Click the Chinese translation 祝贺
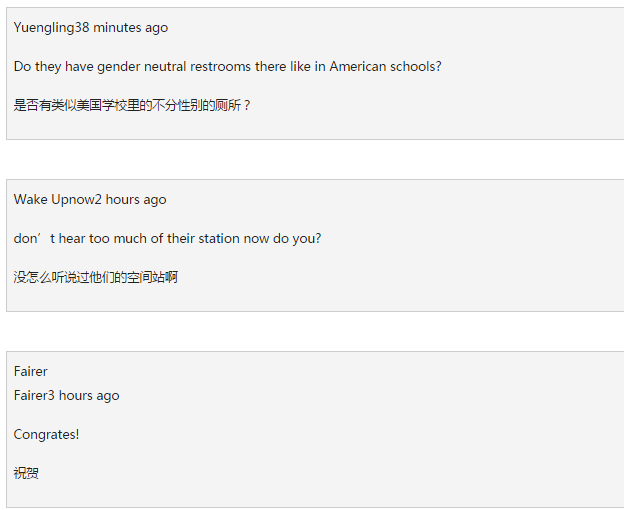The height and width of the screenshot is (510, 624). tap(26, 473)
